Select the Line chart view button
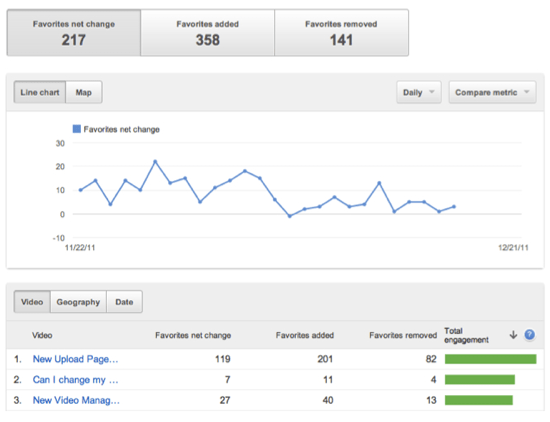Screen dimensions: 550x422 40,92
